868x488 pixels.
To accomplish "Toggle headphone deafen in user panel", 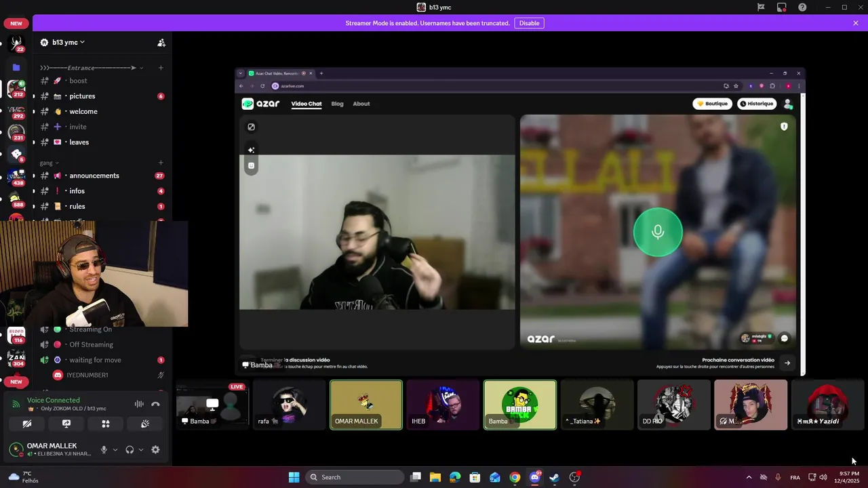I will tap(130, 449).
